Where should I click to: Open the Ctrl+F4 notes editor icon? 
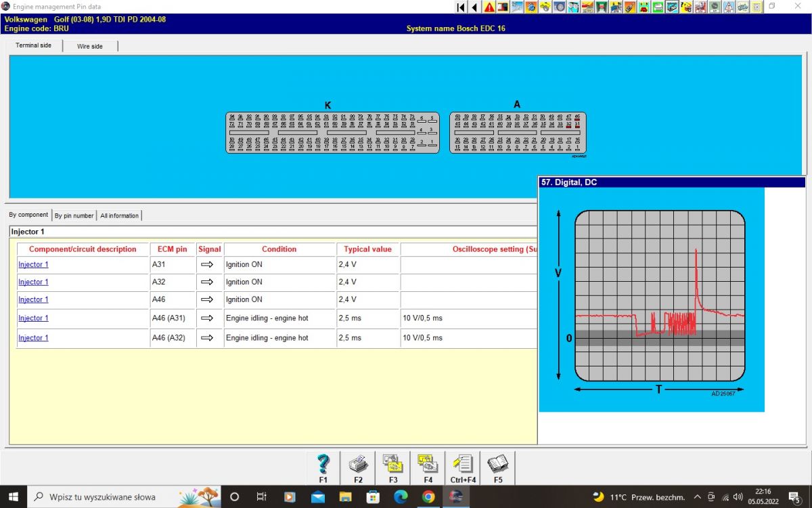[x=463, y=464]
